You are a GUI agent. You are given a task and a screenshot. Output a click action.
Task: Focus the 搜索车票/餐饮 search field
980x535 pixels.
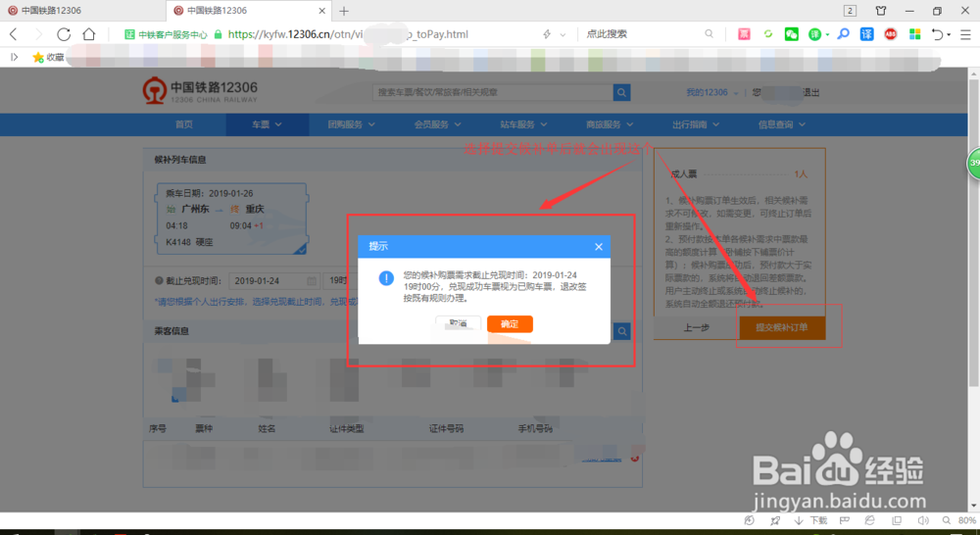click(x=493, y=92)
